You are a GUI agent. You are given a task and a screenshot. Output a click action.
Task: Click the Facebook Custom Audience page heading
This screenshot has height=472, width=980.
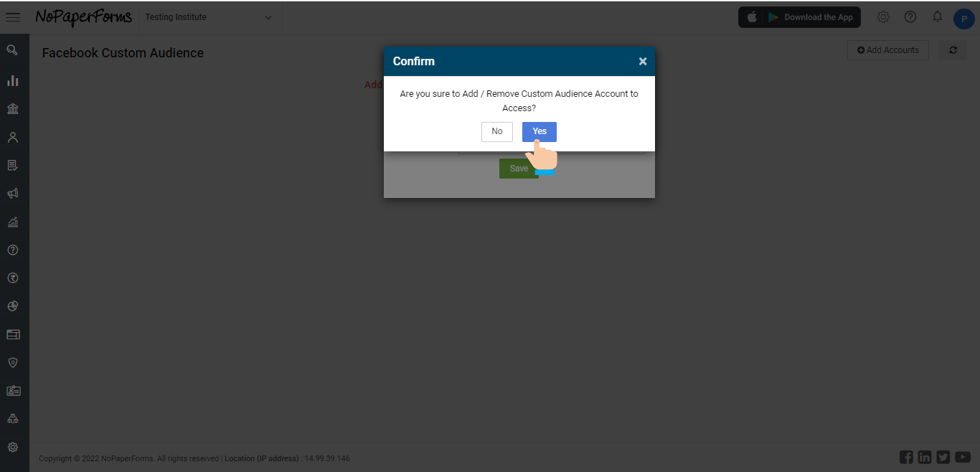point(123,53)
